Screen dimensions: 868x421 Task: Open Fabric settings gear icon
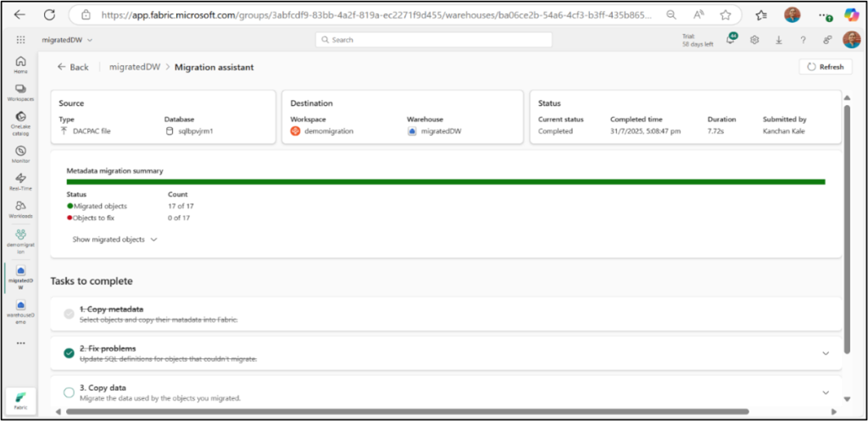(x=754, y=40)
